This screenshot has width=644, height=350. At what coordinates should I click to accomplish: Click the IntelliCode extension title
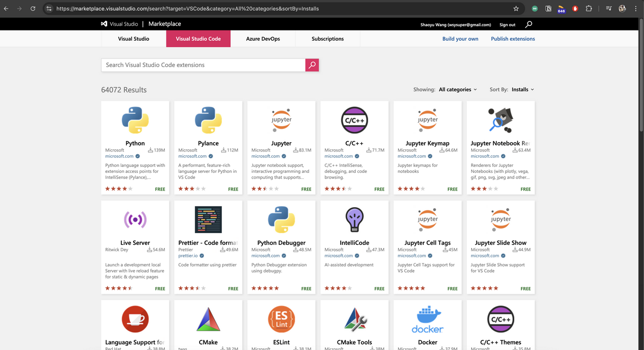tap(354, 243)
